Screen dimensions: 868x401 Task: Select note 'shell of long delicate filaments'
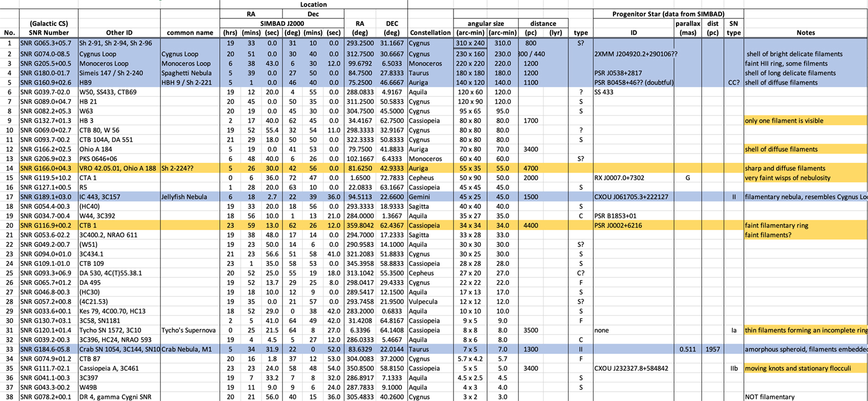pyautogui.click(x=806, y=73)
